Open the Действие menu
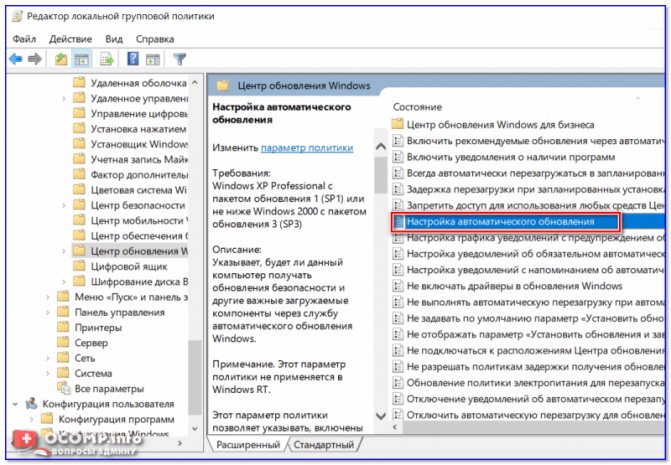This screenshot has width=671, height=465. (71, 39)
